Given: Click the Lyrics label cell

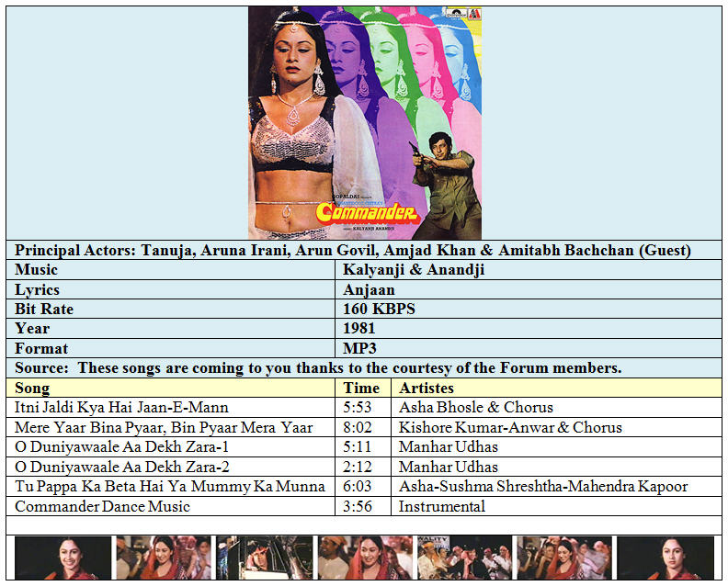Looking at the screenshot, I should tap(170, 289).
